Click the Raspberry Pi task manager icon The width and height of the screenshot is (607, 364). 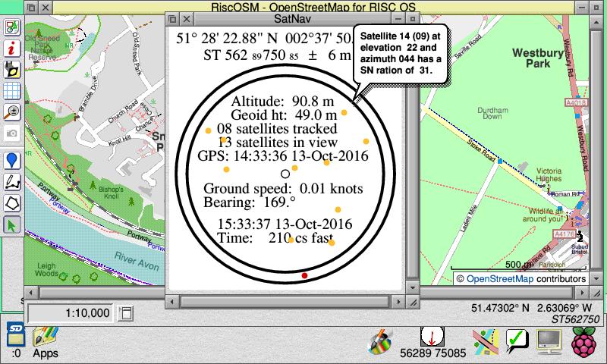click(x=584, y=342)
